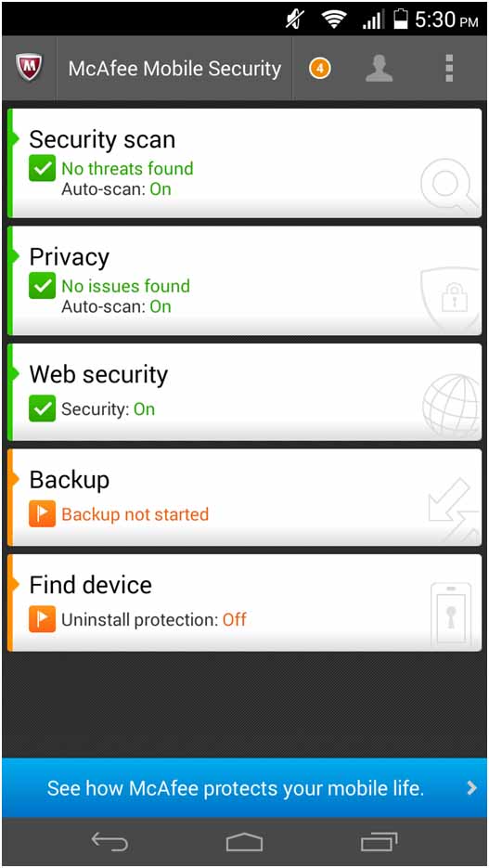Tap the Android back navigation button

[110, 842]
